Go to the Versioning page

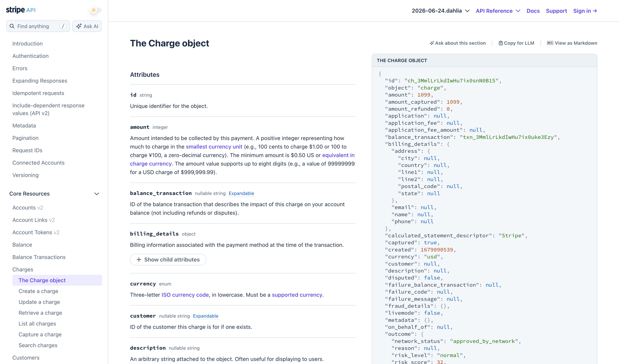pyautogui.click(x=26, y=175)
